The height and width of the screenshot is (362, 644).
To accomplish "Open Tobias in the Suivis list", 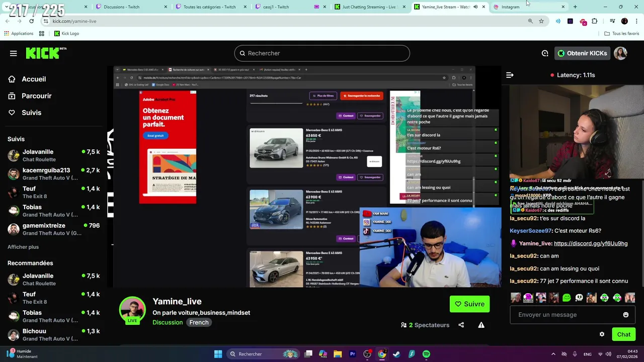I will pyautogui.click(x=54, y=211).
